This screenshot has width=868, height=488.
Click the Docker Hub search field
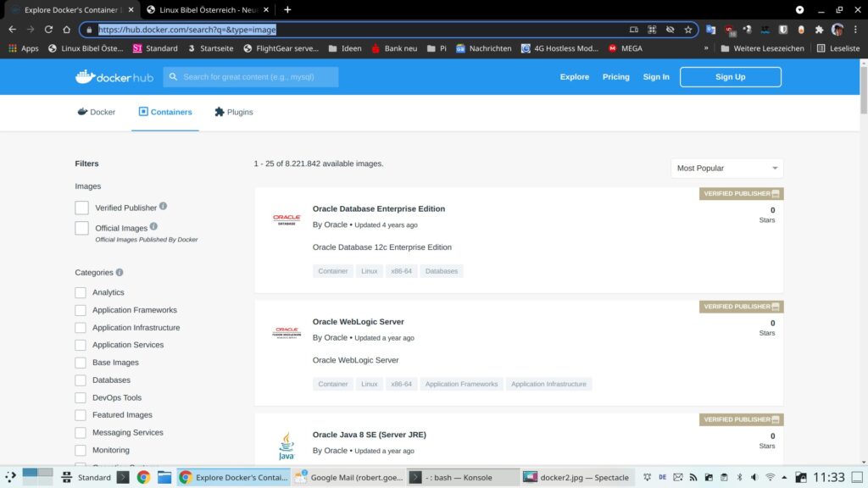(251, 77)
